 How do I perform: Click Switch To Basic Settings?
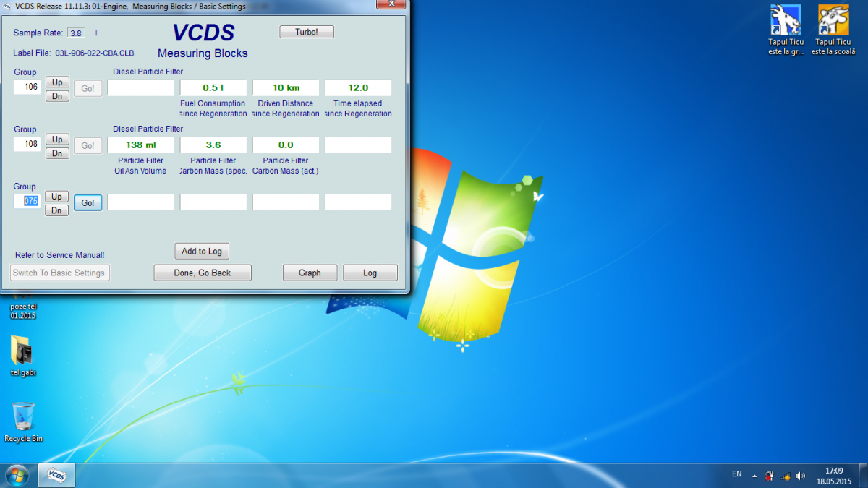click(x=60, y=273)
